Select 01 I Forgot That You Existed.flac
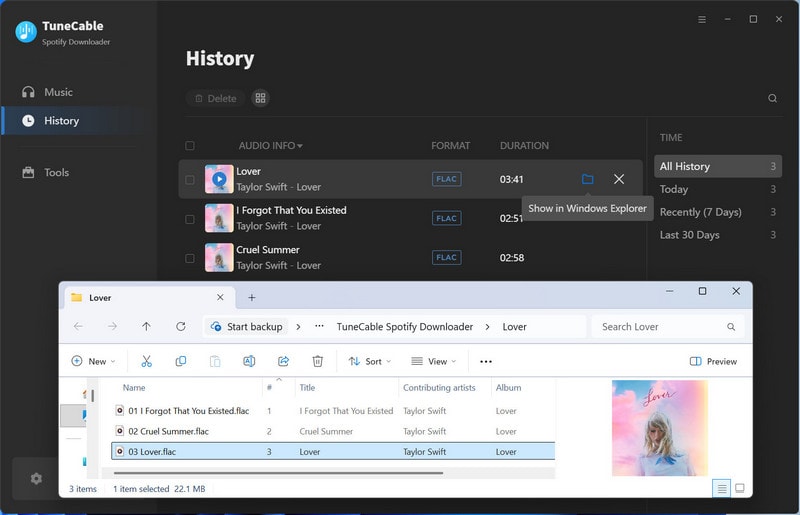The width and height of the screenshot is (800, 515). pyautogui.click(x=333, y=411)
